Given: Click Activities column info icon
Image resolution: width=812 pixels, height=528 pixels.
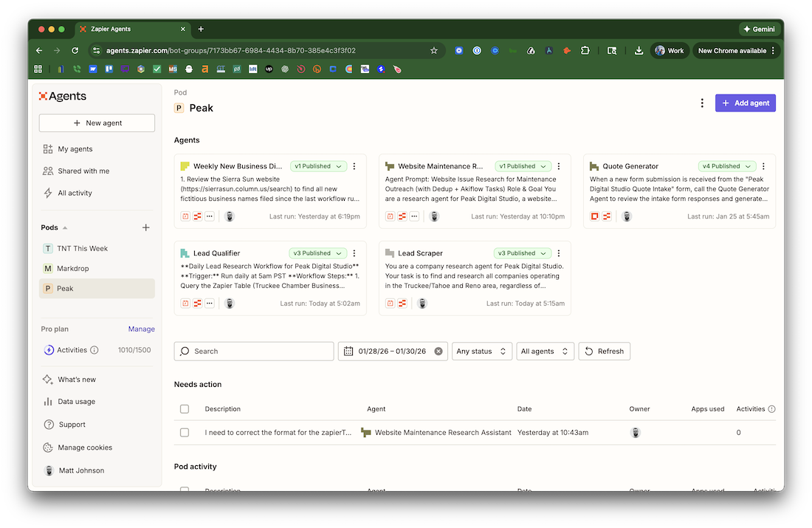Looking at the screenshot, I should click(771, 409).
